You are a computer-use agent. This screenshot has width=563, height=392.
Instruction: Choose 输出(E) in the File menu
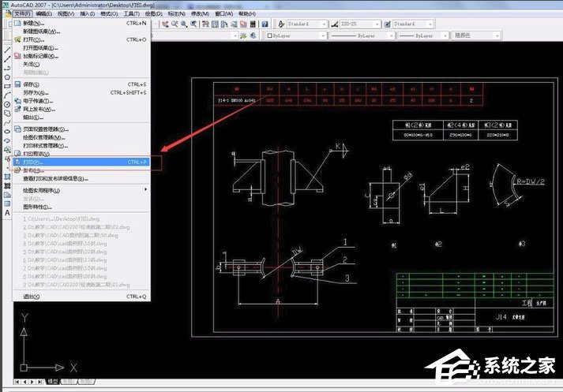[81, 118]
